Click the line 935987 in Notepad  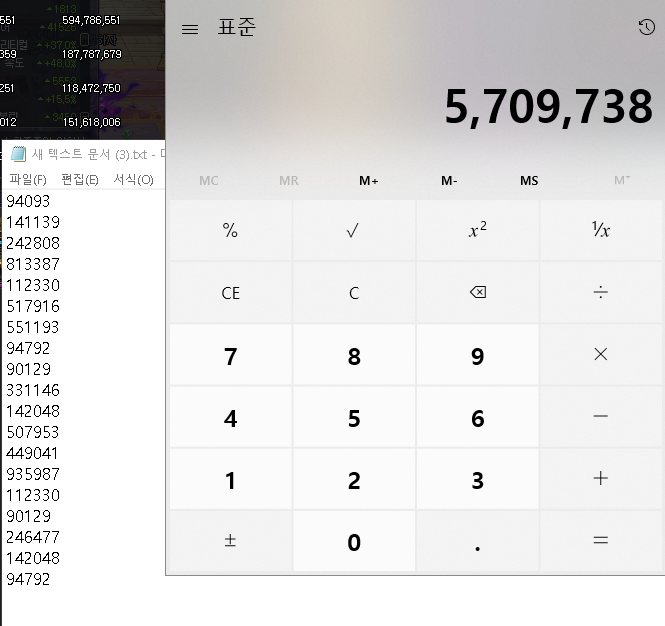tap(33, 474)
